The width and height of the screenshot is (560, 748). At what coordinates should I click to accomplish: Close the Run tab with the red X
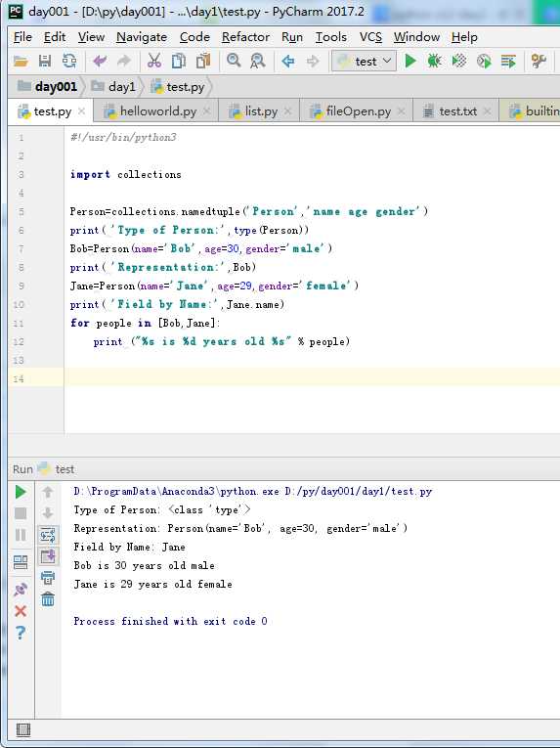click(21, 610)
